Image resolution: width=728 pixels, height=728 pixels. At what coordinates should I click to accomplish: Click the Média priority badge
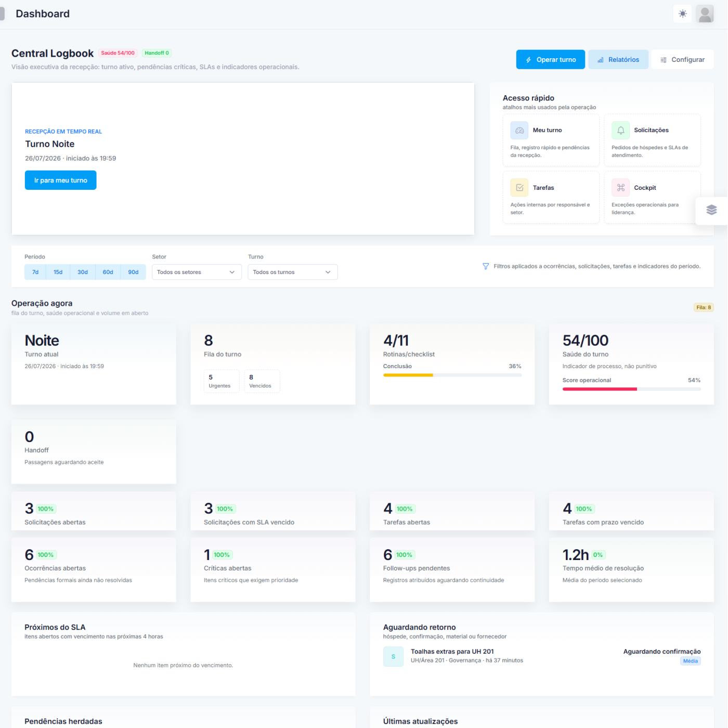[x=691, y=661]
